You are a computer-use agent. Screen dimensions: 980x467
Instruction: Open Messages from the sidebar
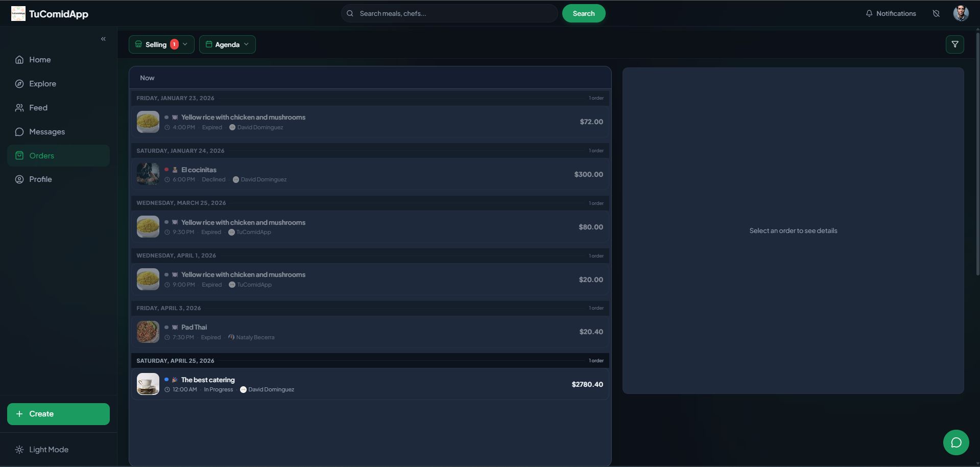click(x=46, y=131)
